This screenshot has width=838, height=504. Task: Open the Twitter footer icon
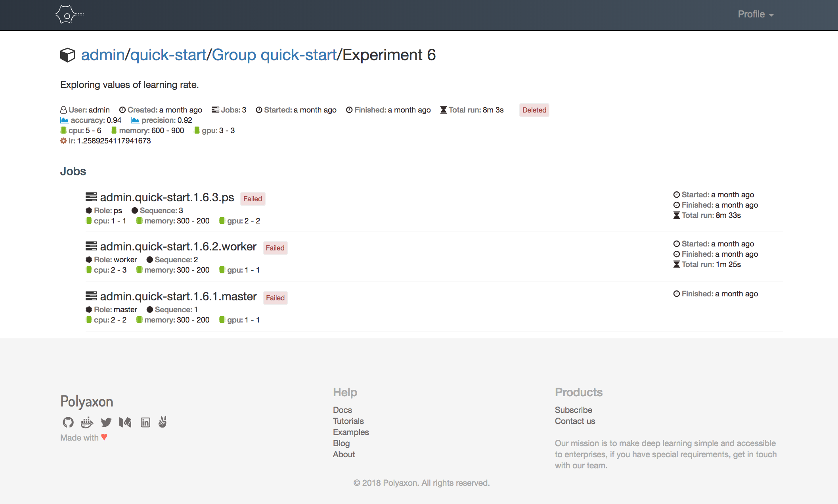point(106,422)
